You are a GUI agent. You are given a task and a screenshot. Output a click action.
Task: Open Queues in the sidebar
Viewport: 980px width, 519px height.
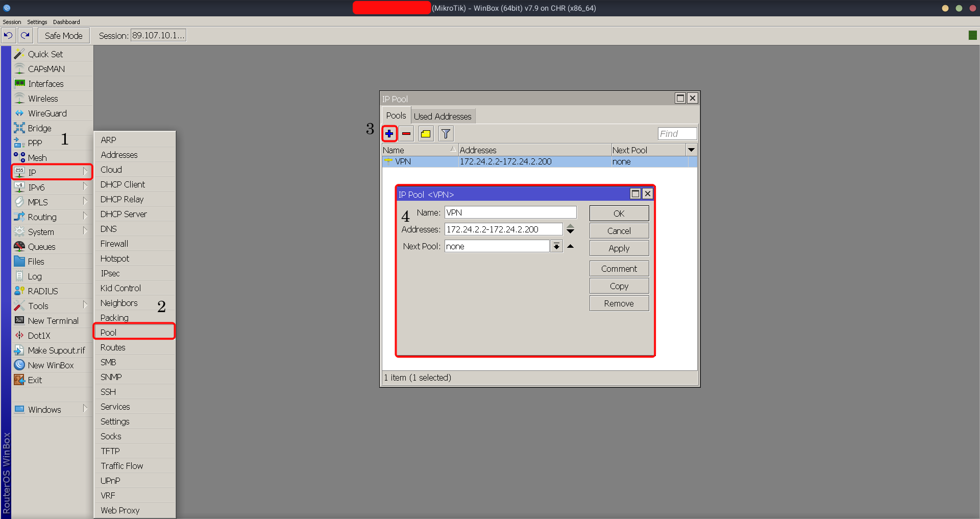click(x=52, y=247)
